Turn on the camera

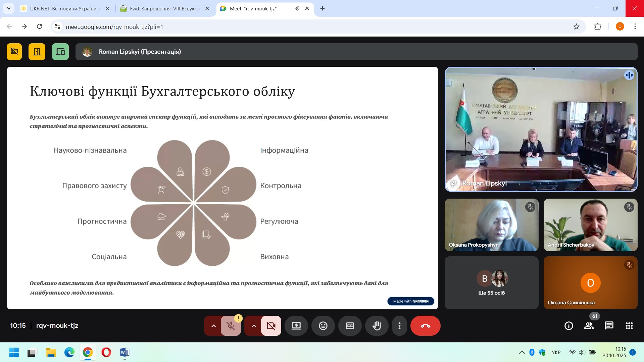(x=271, y=325)
